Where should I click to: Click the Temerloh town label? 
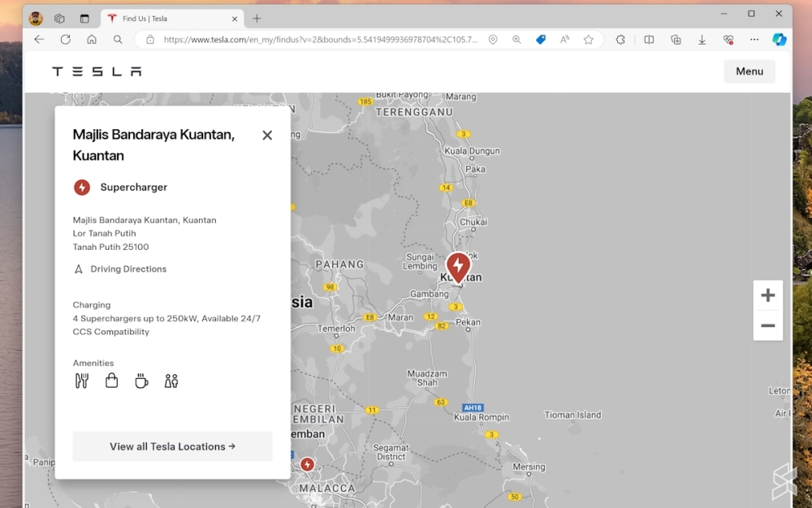coord(337,329)
